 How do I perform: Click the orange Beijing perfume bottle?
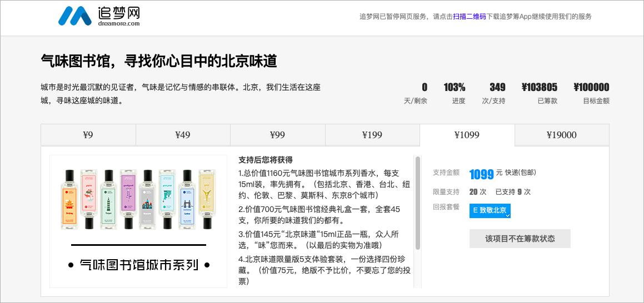(x=69, y=199)
